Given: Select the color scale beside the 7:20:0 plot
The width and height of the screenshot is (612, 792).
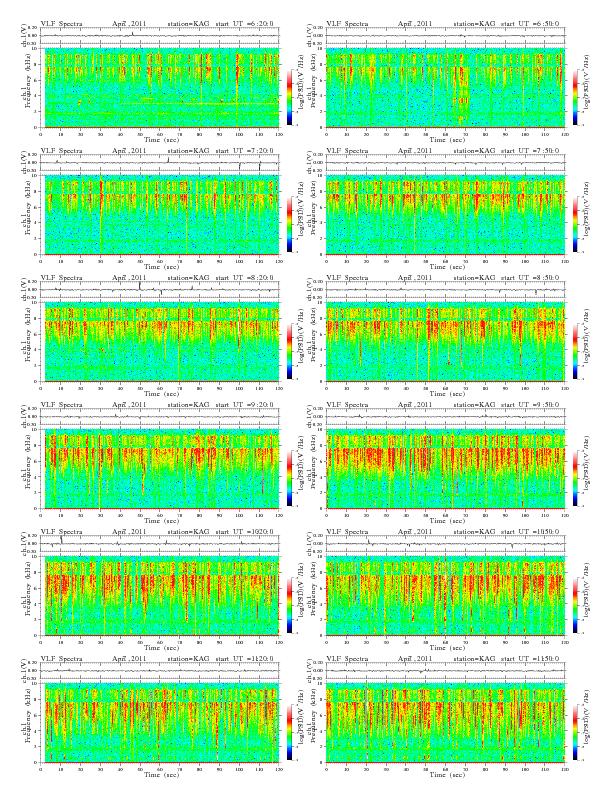Looking at the screenshot, I should [290, 224].
